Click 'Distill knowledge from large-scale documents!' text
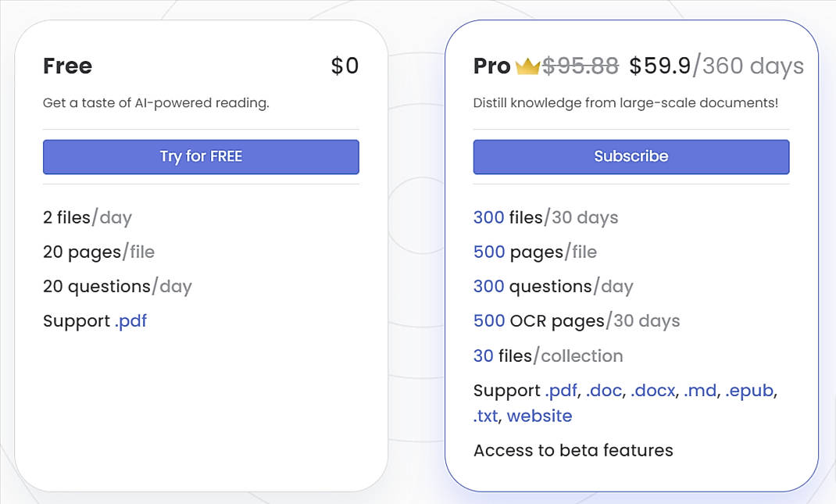The image size is (836, 504). point(626,102)
